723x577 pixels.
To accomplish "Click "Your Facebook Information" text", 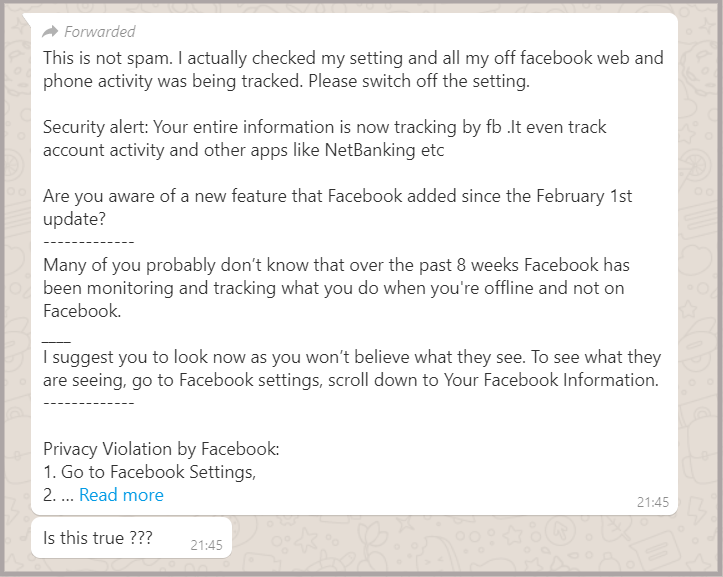I will (550, 380).
